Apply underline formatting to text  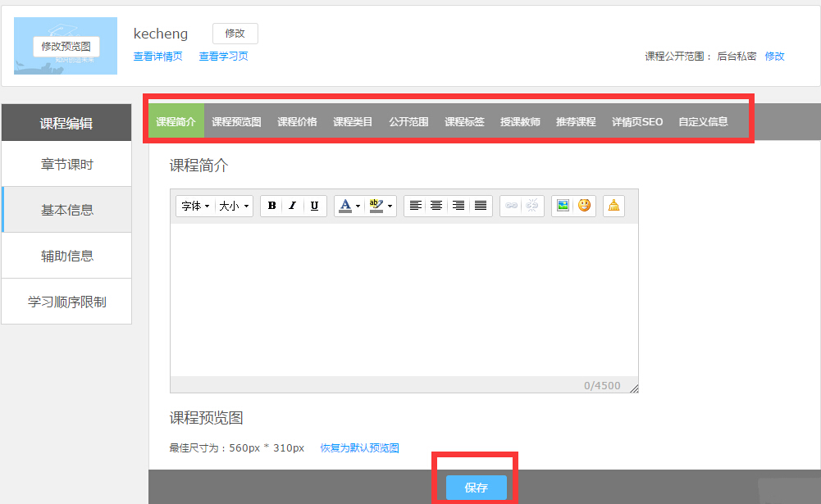pyautogui.click(x=314, y=206)
